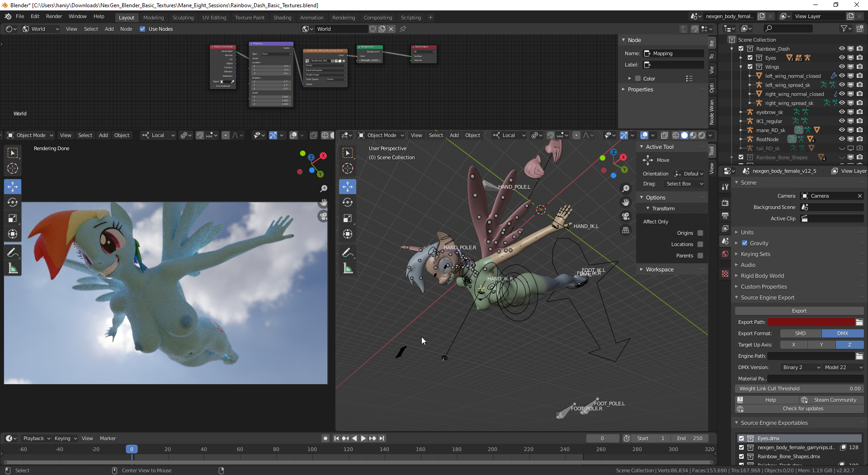Activate the Annotate tool in left viewport
The height and width of the screenshot is (475, 868).
click(x=13, y=252)
